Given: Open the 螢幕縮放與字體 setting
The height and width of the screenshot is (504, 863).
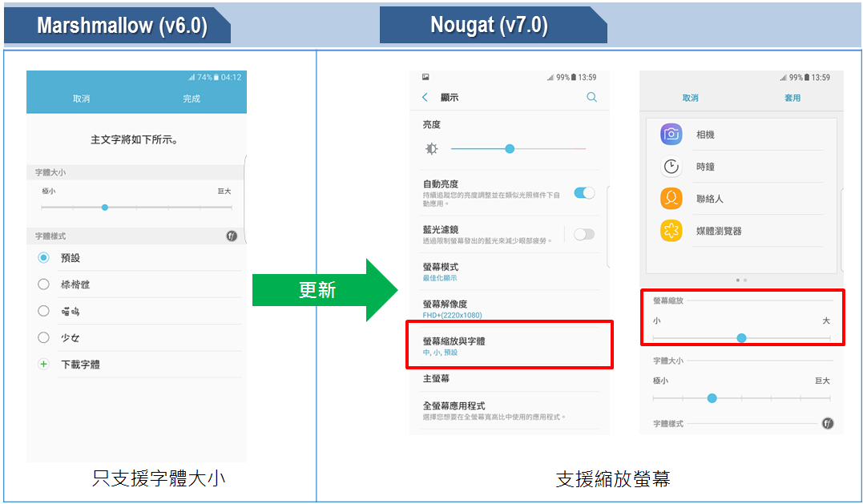Looking at the screenshot, I should coord(510,345).
